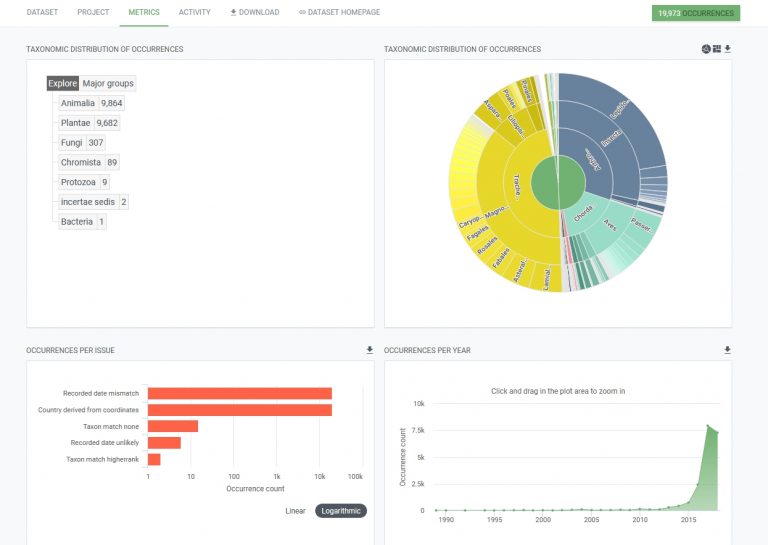Select the Explore view toggle
768x545 pixels.
(62, 83)
